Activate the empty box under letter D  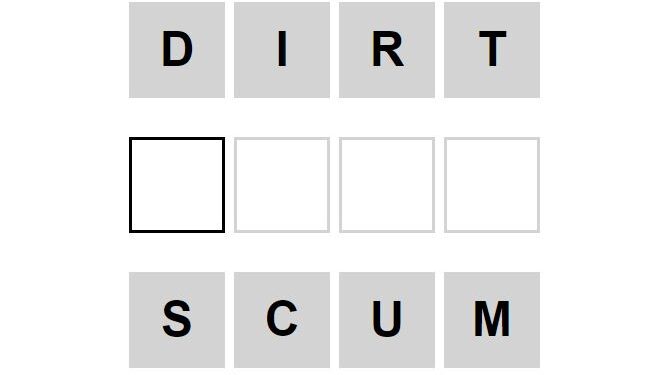tap(177, 185)
